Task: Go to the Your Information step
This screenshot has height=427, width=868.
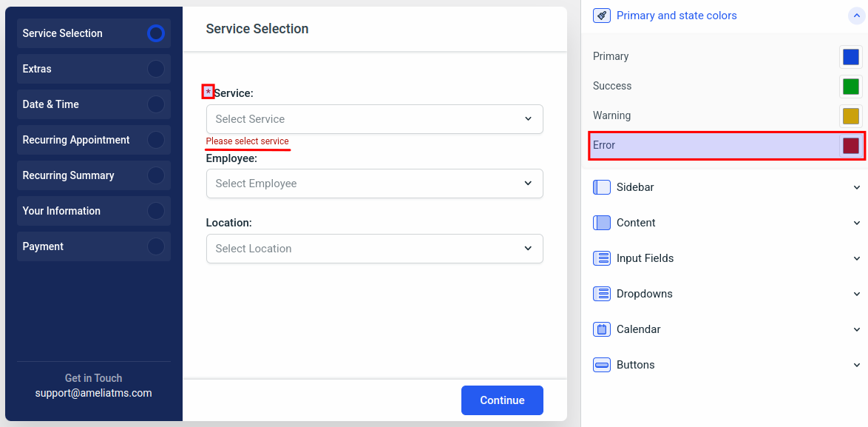Action: coord(94,211)
